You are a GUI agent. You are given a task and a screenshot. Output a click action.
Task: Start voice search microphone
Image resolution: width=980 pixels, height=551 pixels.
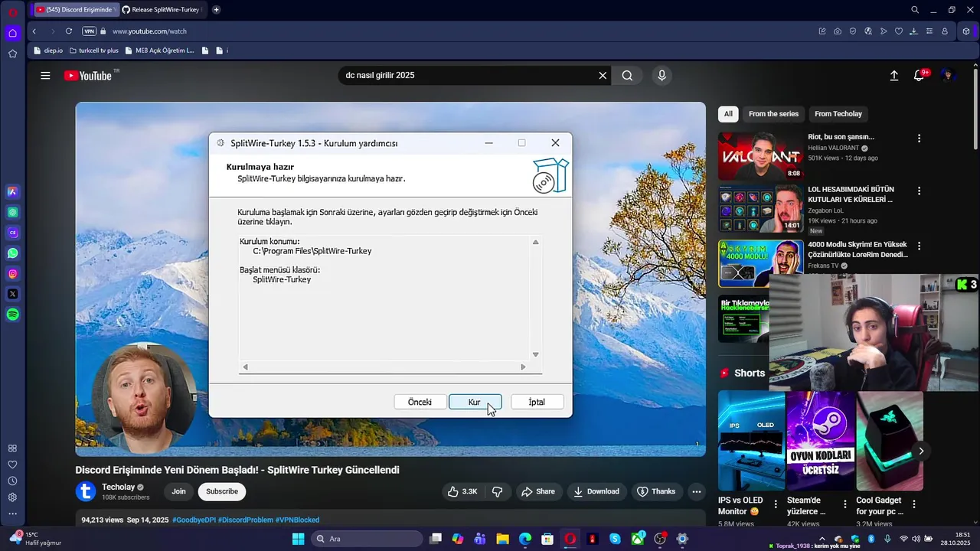click(x=661, y=76)
